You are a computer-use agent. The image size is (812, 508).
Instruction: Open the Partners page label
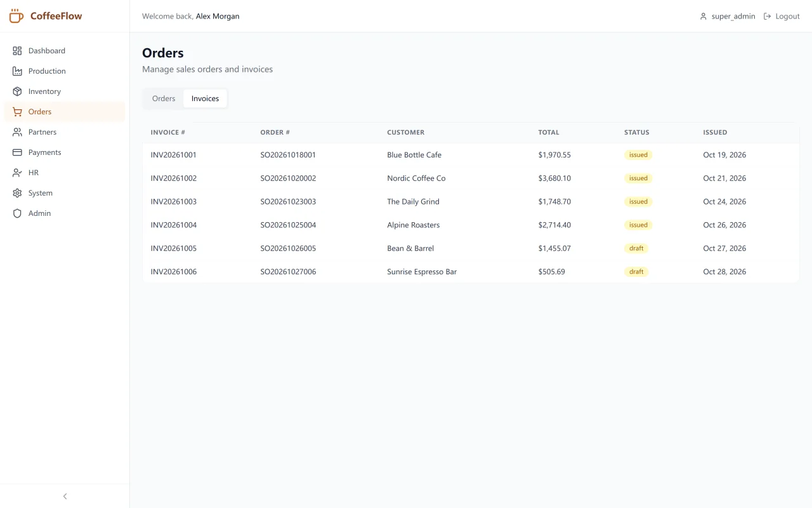click(x=43, y=132)
